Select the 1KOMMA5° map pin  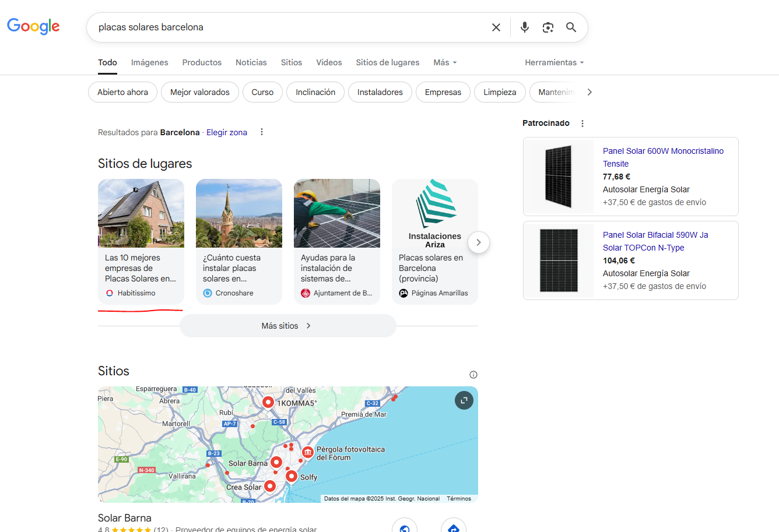coord(268,402)
